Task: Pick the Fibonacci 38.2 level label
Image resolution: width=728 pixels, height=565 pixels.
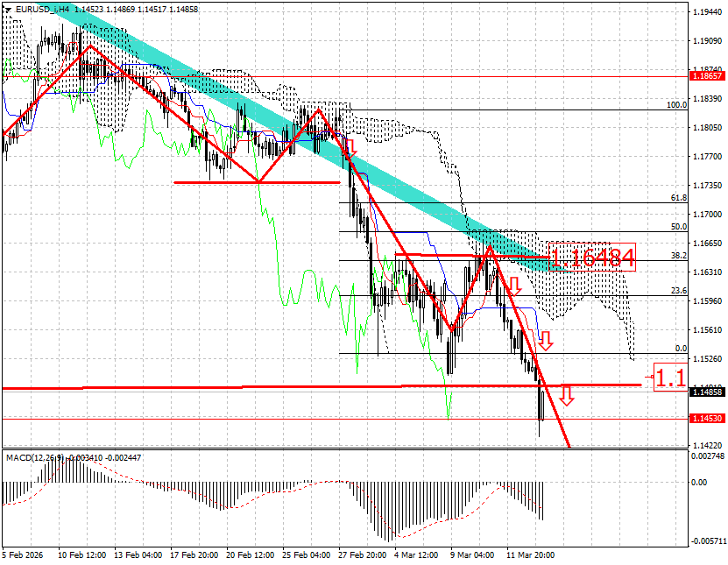Action: tap(679, 255)
